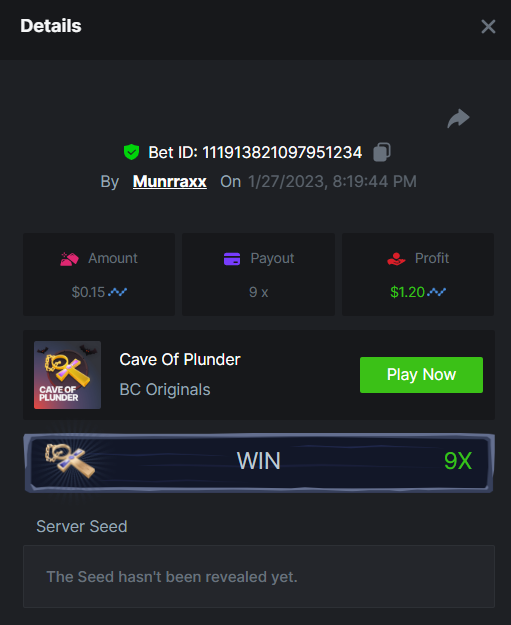Screen dimensions: 511x625
Task: Click the WIN result banner
Action: (259, 463)
